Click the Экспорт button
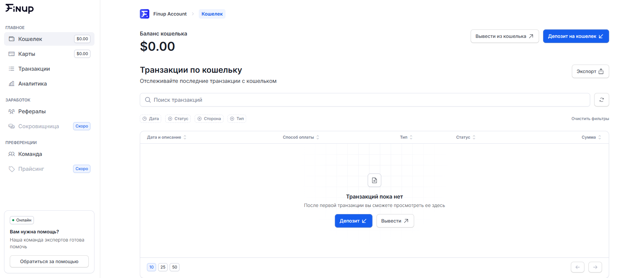644x278 pixels. [590, 71]
